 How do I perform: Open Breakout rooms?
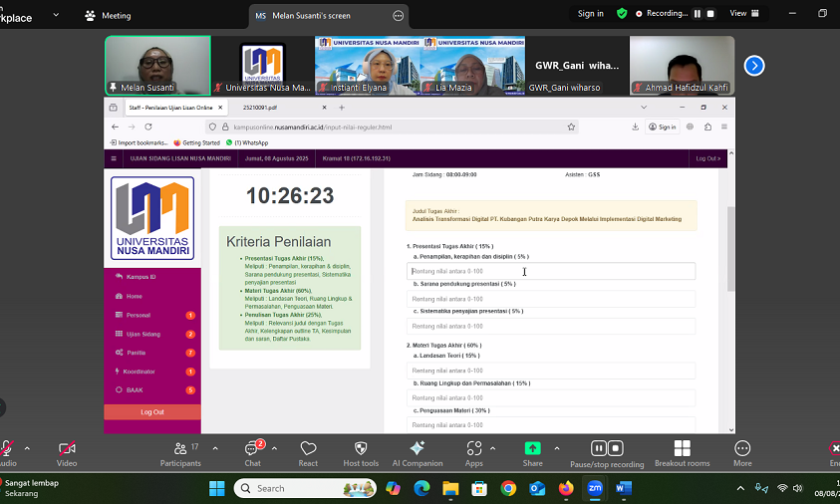pos(682,453)
